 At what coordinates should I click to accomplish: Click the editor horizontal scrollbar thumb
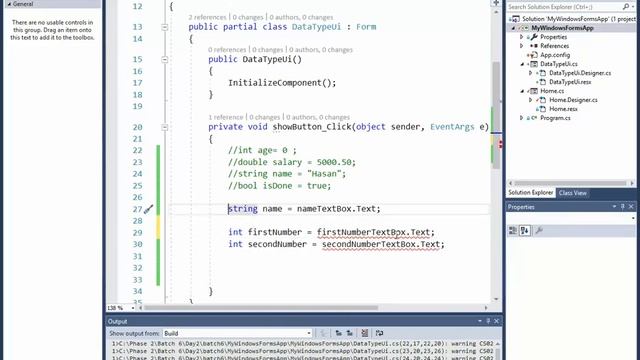(x=261, y=308)
